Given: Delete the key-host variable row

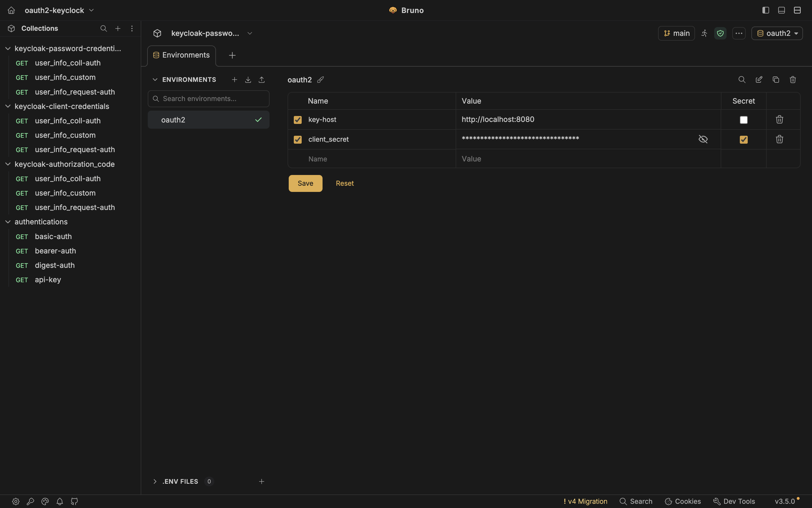Looking at the screenshot, I should click(780, 120).
